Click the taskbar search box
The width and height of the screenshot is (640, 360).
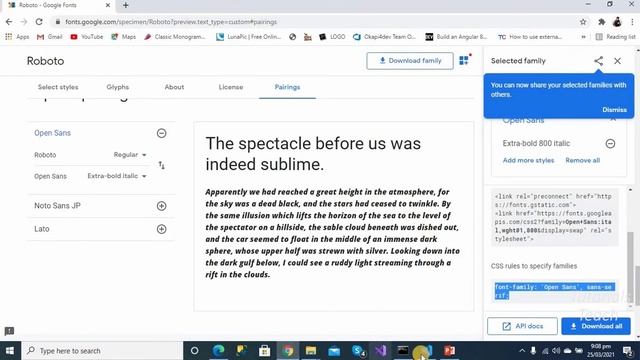point(102,351)
